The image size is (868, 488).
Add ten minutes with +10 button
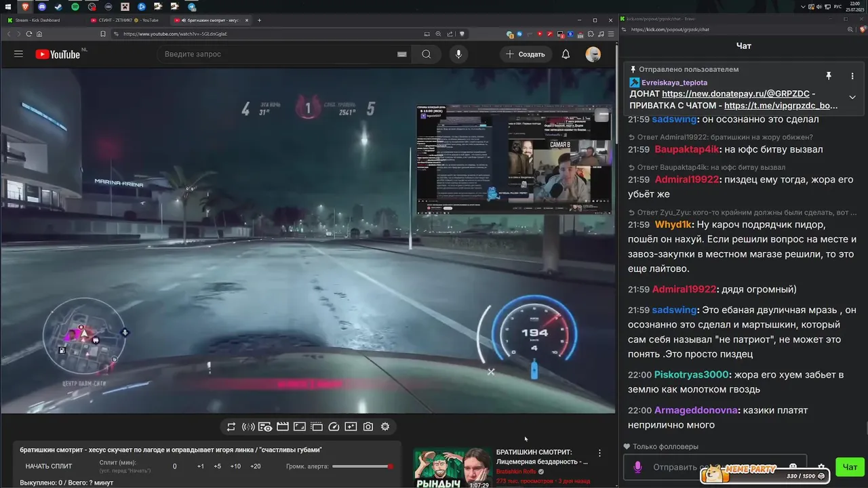click(x=235, y=466)
